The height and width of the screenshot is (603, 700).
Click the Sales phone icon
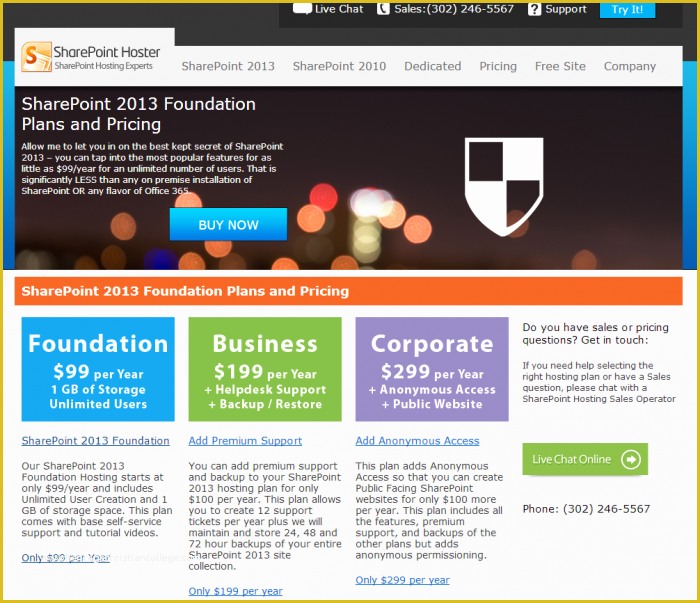pos(383,8)
